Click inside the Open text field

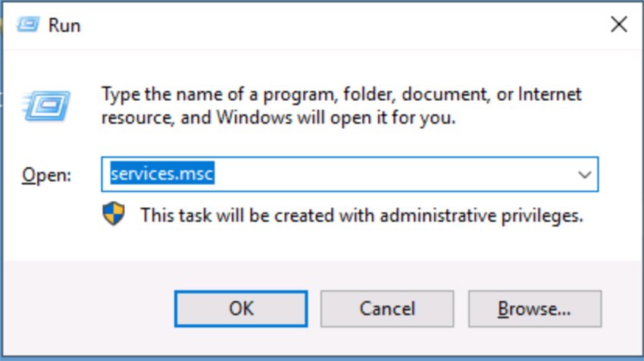(x=379, y=174)
